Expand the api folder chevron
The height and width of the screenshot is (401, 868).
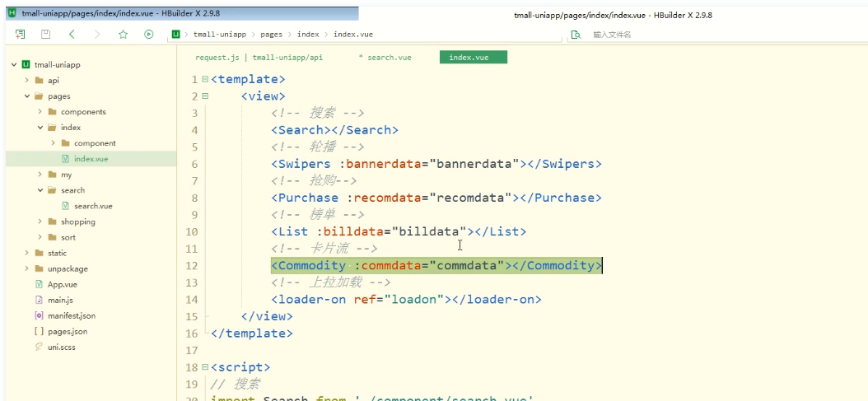coord(26,81)
